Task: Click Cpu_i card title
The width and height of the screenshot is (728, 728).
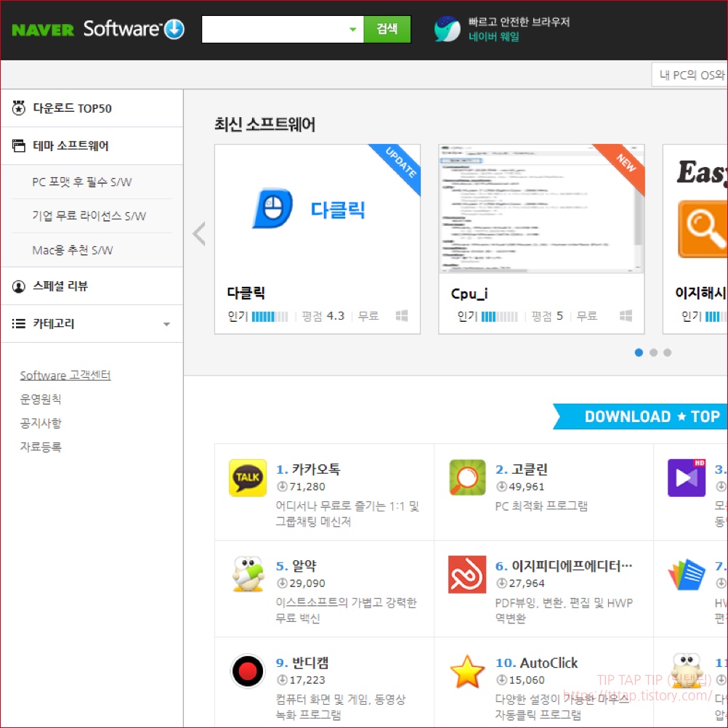Action: 469,294
